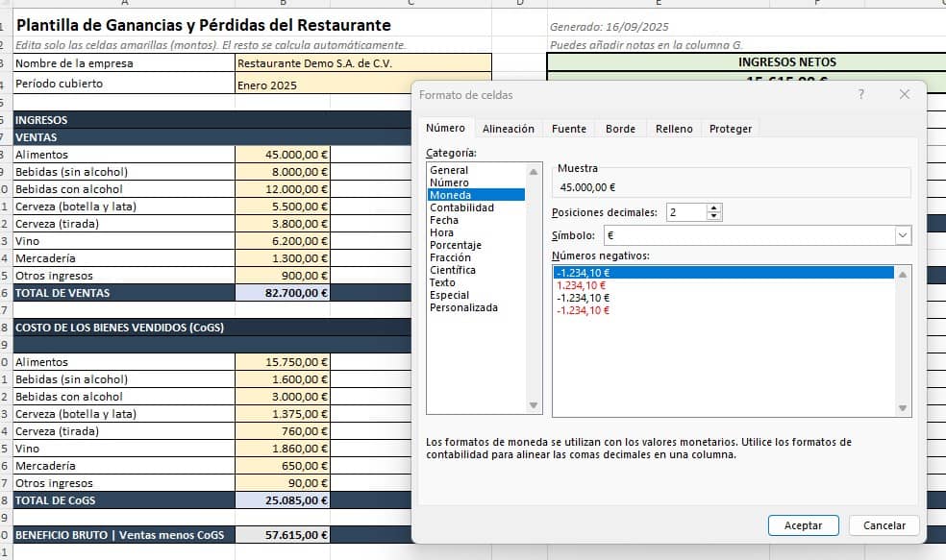Image resolution: width=946 pixels, height=560 pixels.
Task: Open the Proteger tab
Action: pos(731,129)
